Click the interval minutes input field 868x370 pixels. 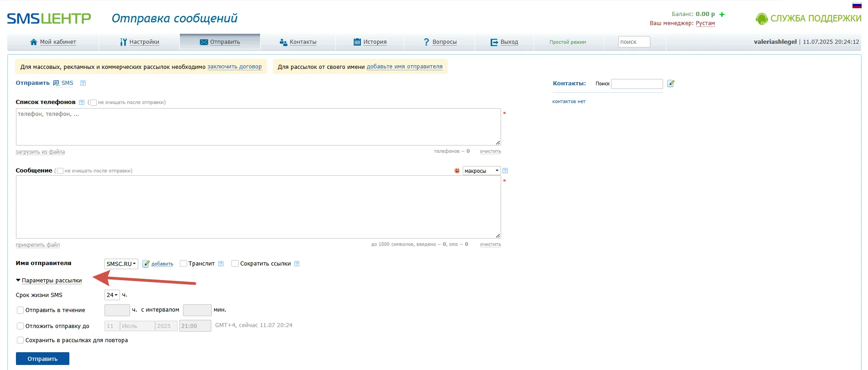[x=197, y=310]
